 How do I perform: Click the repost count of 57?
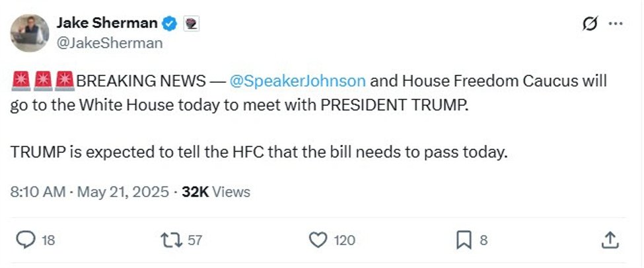pyautogui.click(x=195, y=241)
